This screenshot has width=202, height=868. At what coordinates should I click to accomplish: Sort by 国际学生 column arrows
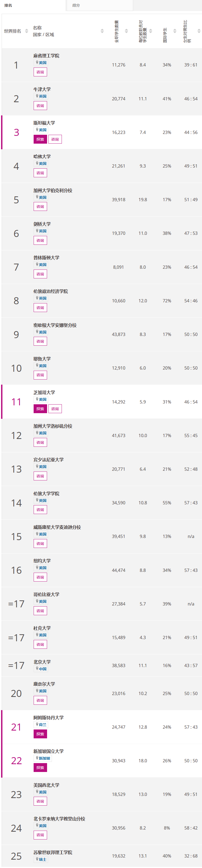tap(175, 31)
